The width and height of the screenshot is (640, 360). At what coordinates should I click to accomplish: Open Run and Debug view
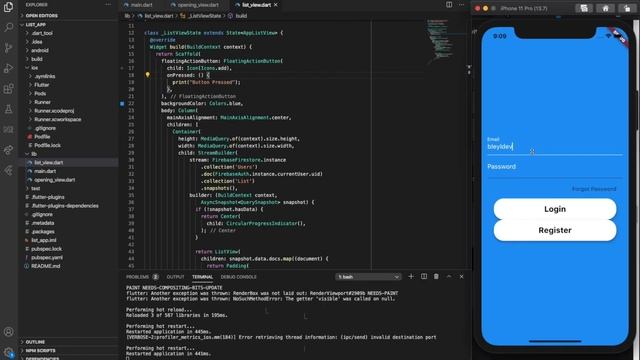coord(8,68)
